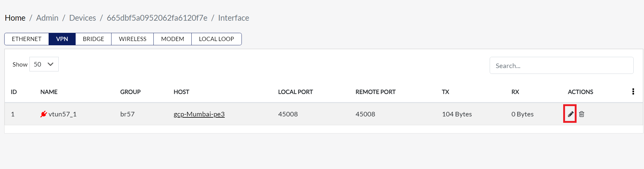Screen dimensions: 644x169
Task: Open the MODEM tab
Action: click(173, 39)
